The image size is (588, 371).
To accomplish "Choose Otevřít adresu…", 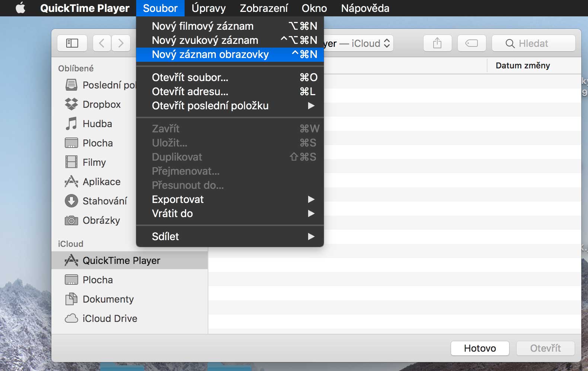I will point(230,92).
